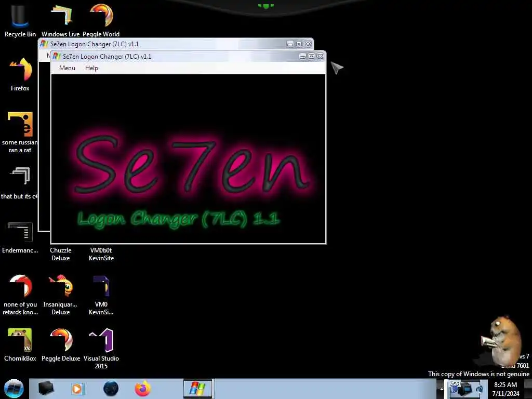Show hidden system tray icons arrow
The height and width of the screenshot is (399, 532).
442,389
